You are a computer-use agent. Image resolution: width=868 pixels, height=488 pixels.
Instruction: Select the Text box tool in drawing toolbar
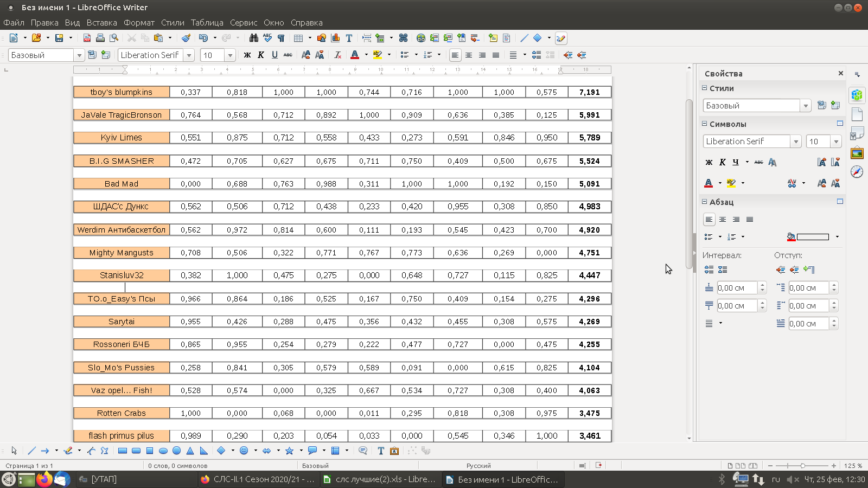click(x=381, y=451)
